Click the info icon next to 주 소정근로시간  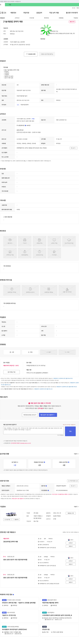(25, 125)
